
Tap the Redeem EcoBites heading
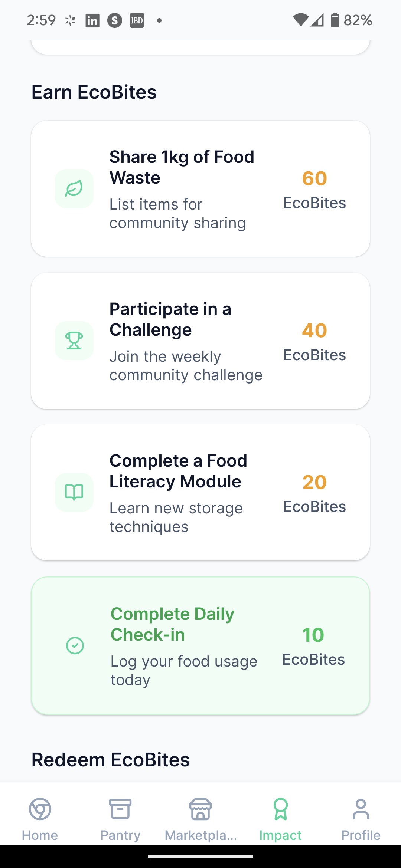coord(111,759)
